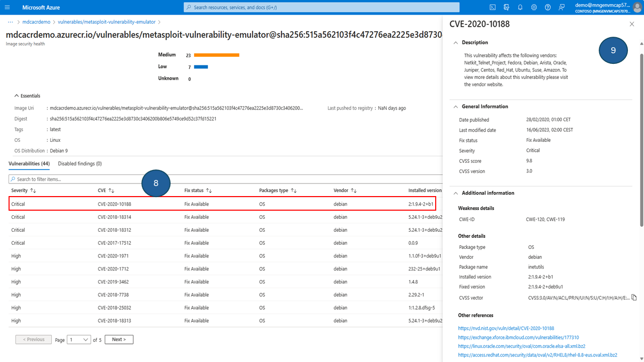Select the CVE-2018-18312 row
Screen dimensions: 644x362
(225, 230)
